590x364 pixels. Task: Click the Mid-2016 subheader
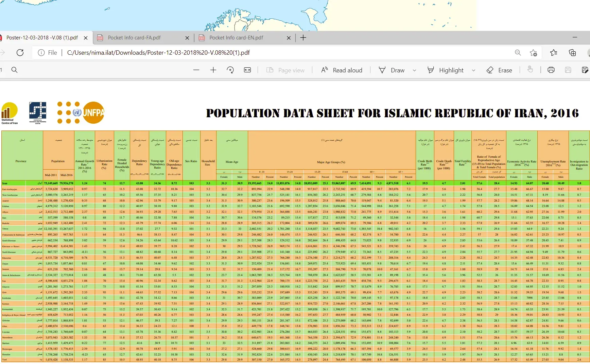point(67,175)
